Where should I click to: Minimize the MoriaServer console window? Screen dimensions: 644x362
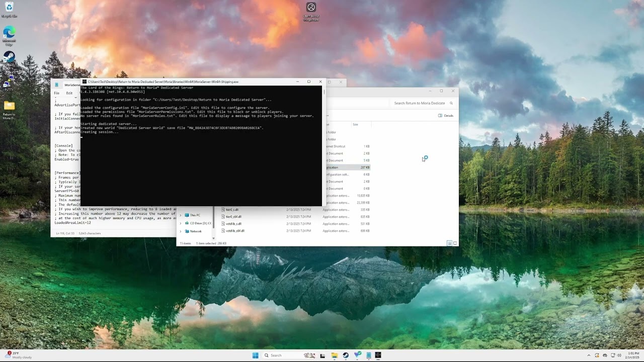click(297, 81)
